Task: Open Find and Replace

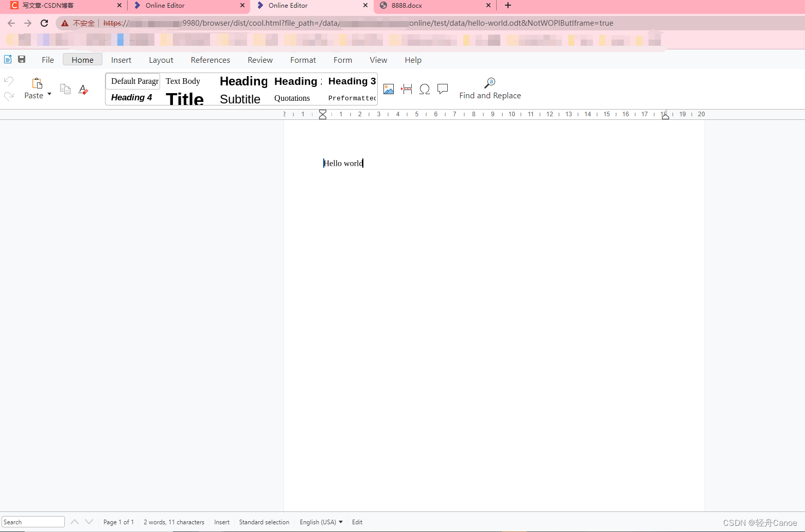Action: 490,88
